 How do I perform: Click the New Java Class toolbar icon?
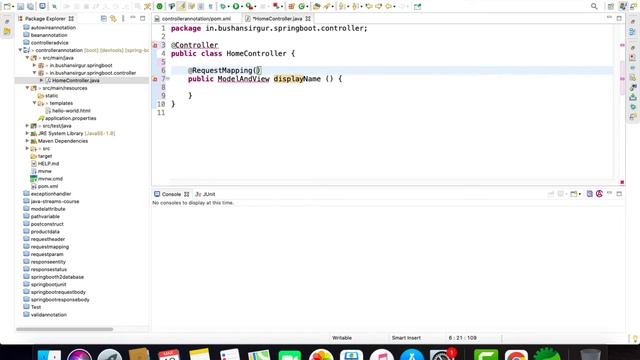click(x=302, y=6)
